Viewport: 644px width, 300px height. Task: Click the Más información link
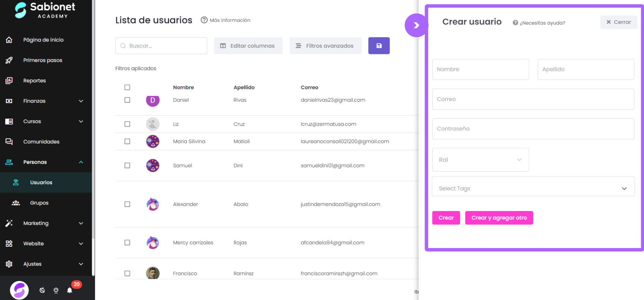pos(230,20)
